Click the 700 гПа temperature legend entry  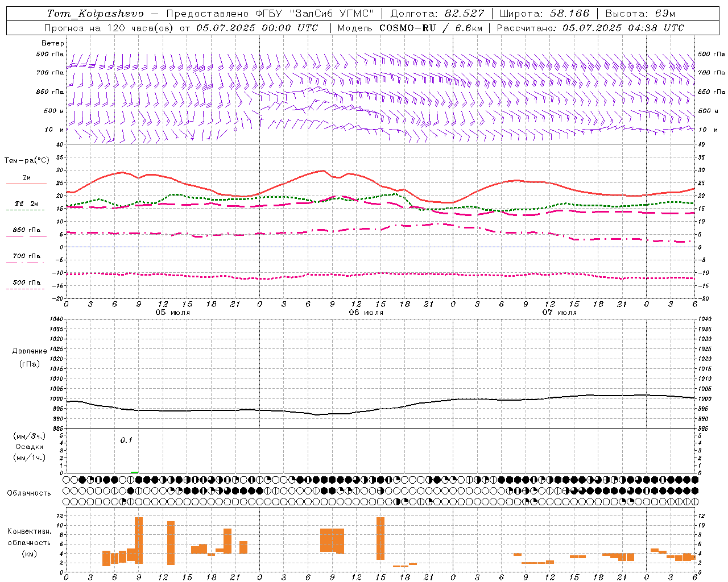[27, 256]
